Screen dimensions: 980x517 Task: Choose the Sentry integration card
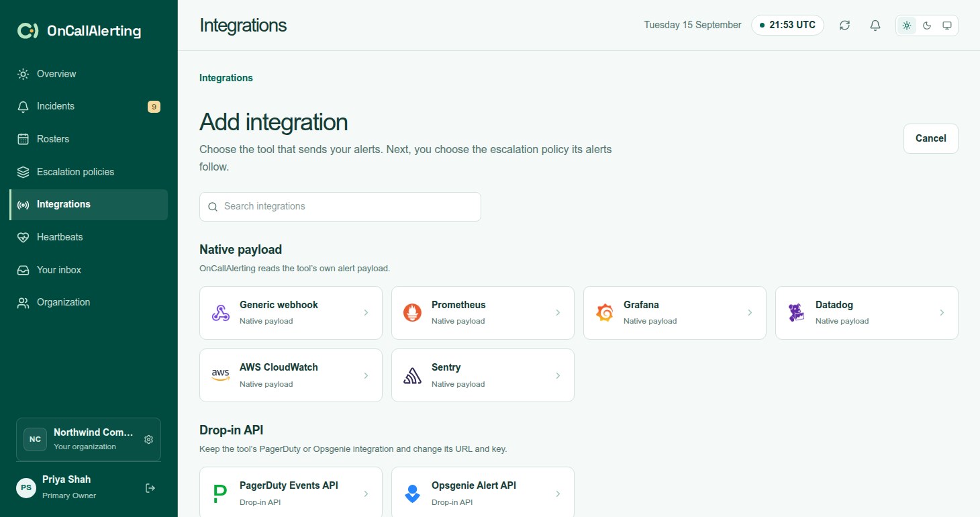coord(483,375)
